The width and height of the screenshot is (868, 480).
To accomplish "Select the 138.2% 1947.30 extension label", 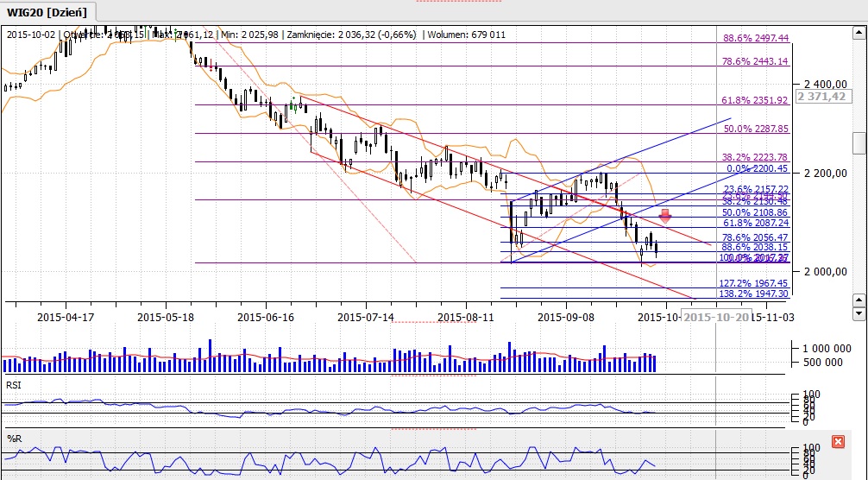I will pyautogui.click(x=753, y=294).
